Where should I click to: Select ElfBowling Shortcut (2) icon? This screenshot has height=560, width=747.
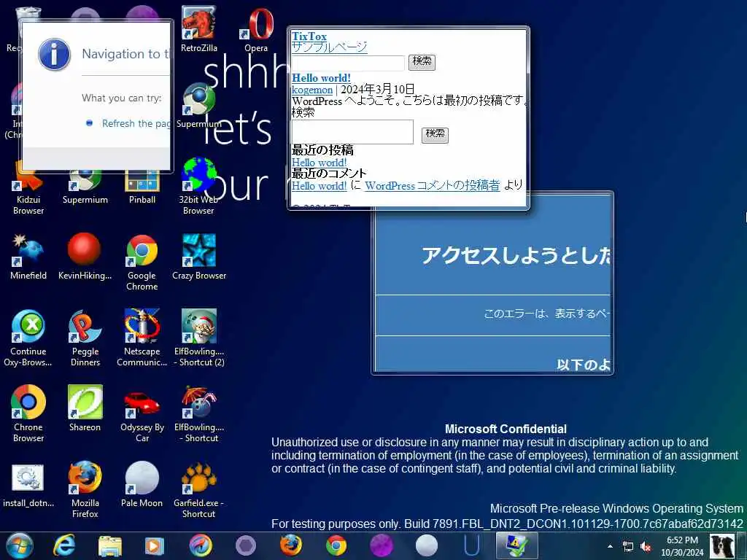(199, 338)
